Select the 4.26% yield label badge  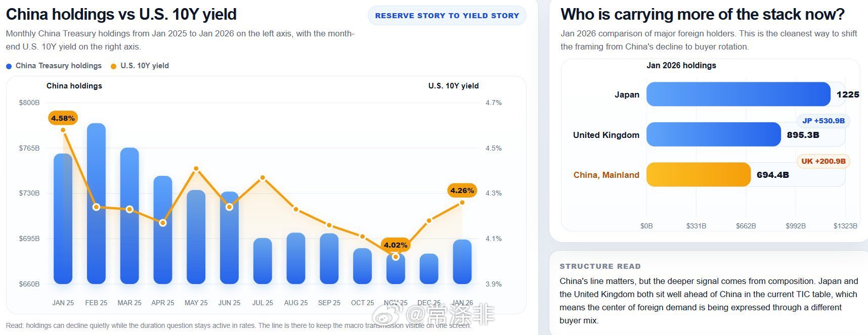[x=462, y=190]
